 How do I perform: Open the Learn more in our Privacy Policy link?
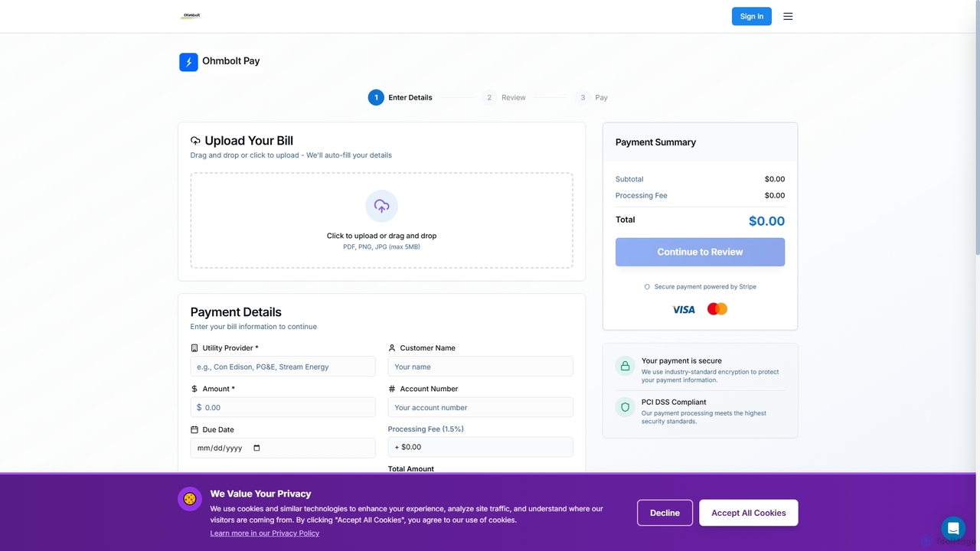(x=265, y=533)
